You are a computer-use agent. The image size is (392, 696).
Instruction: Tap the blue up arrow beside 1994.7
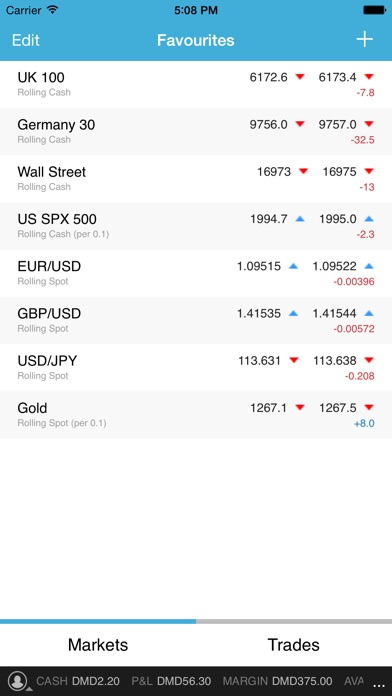click(x=300, y=219)
